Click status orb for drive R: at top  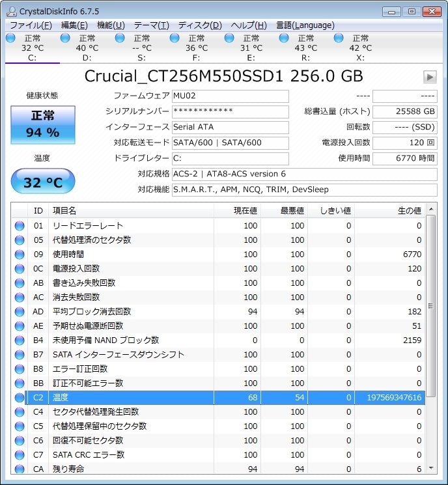coord(284,38)
